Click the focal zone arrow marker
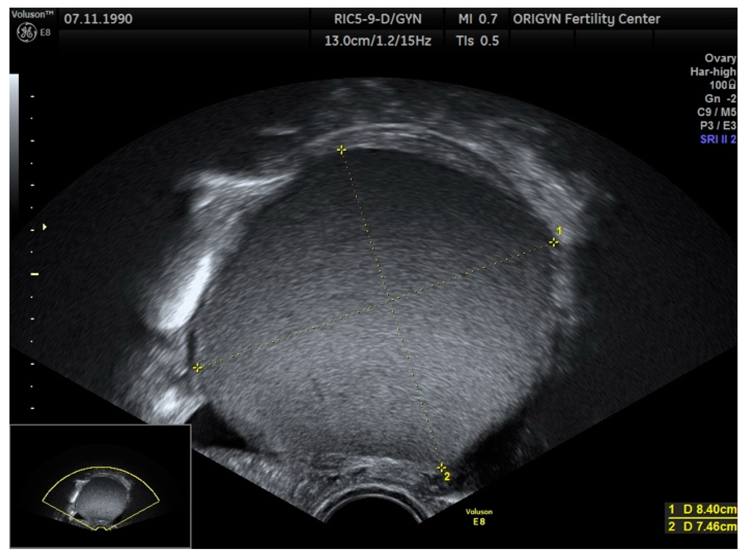Screen dimensions: 747x560 coord(44,227)
